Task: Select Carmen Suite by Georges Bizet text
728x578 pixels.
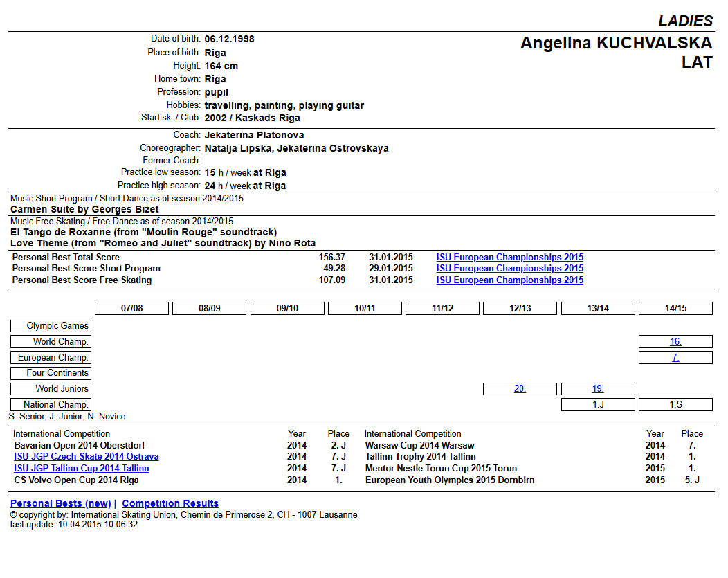Action: [84, 209]
